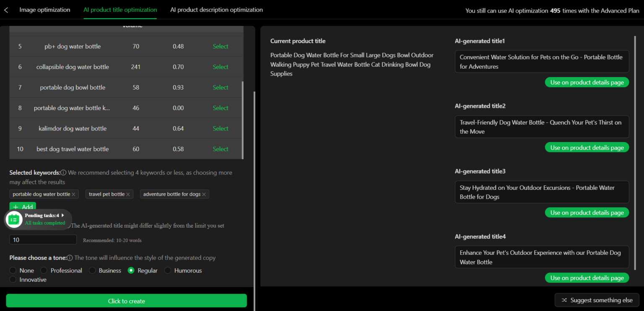This screenshot has height=311, width=644.
Task: Open the AI product description optimization tab
Action: (216, 10)
